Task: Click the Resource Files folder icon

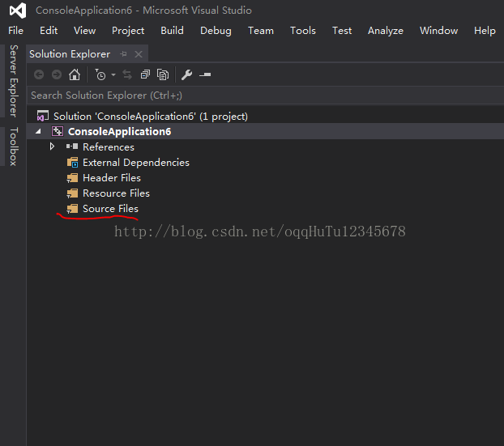Action: [72, 193]
